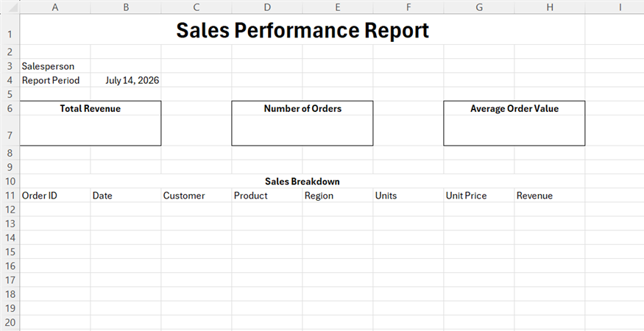
Task: Select row 6 header
Action: click(x=10, y=108)
